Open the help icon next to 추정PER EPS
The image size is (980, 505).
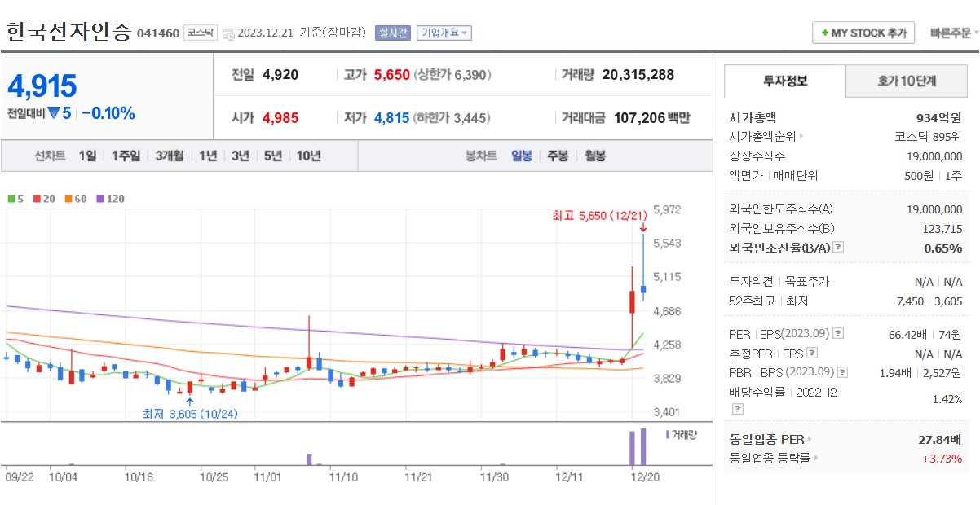coord(812,353)
